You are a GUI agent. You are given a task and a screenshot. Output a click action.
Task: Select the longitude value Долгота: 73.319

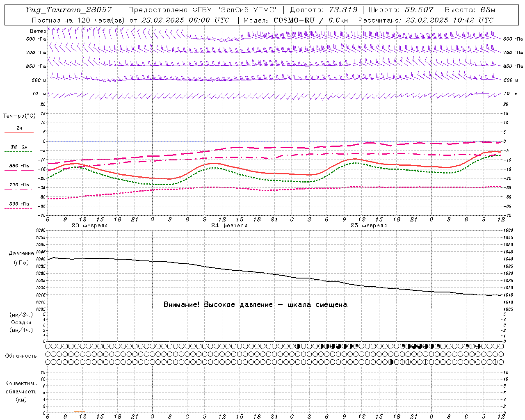(x=324, y=10)
